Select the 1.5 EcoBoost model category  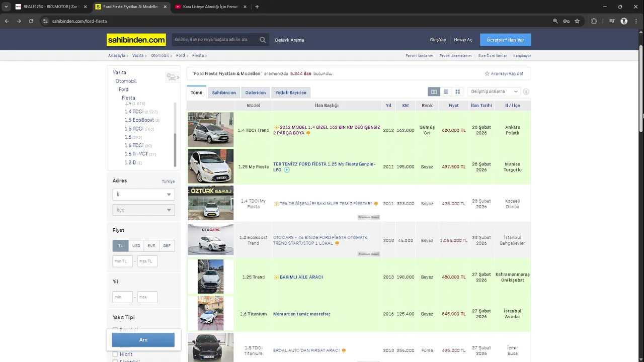[139, 120]
